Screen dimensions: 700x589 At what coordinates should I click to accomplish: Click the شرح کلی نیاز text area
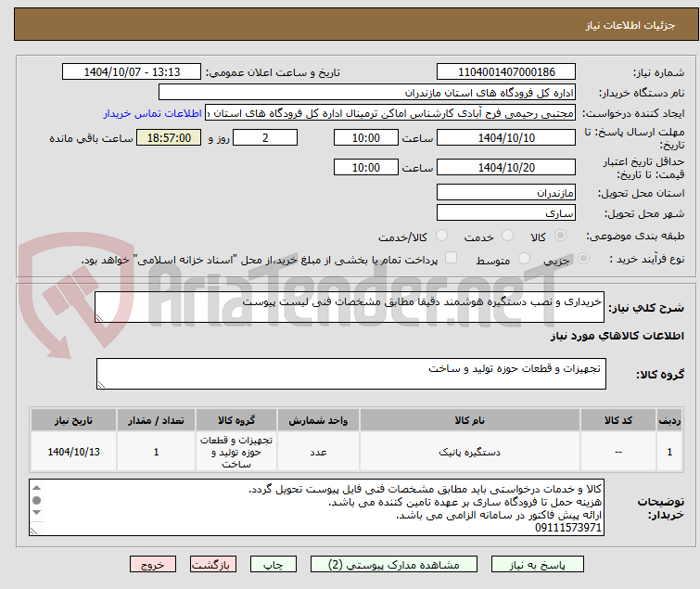[x=350, y=307]
